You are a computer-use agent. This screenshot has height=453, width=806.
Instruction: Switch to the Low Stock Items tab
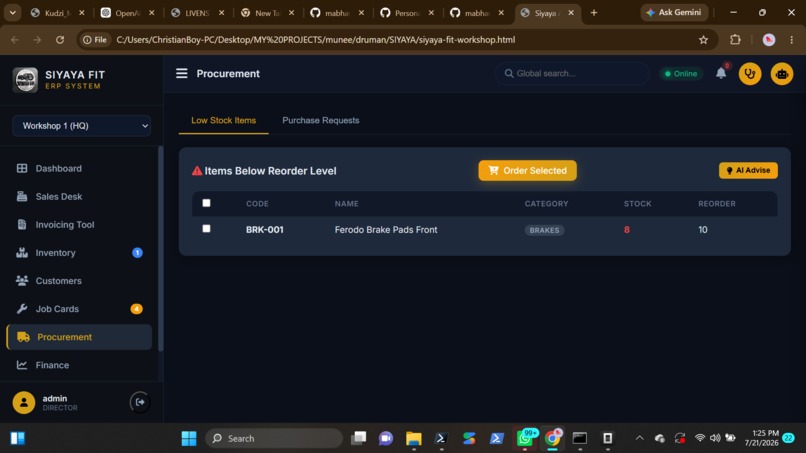click(224, 120)
